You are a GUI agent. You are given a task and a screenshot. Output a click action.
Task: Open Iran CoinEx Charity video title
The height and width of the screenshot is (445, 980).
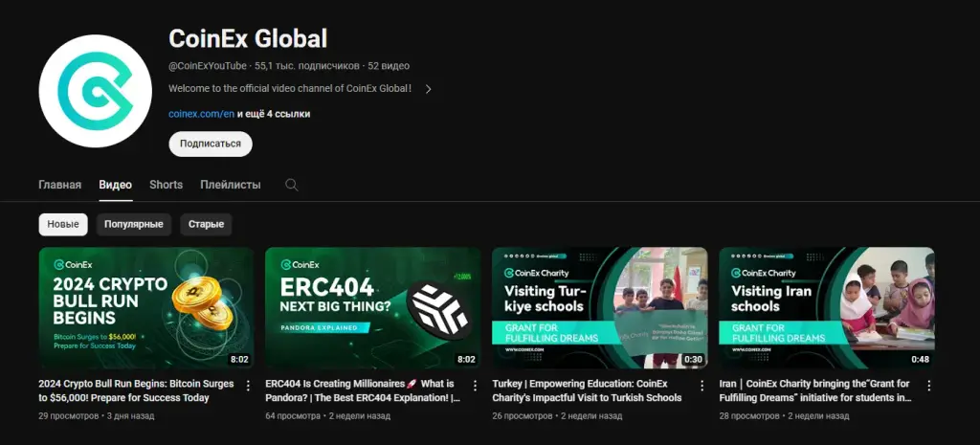815,390
